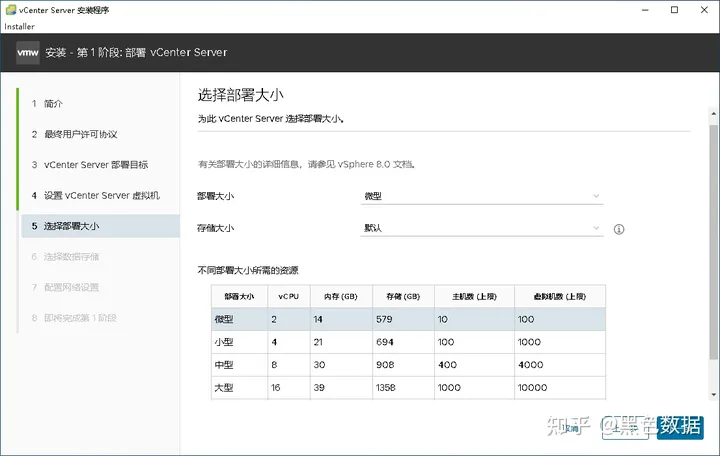Click the blue next-step button at bottom
Screen dimensions: 720x456
[680, 428]
